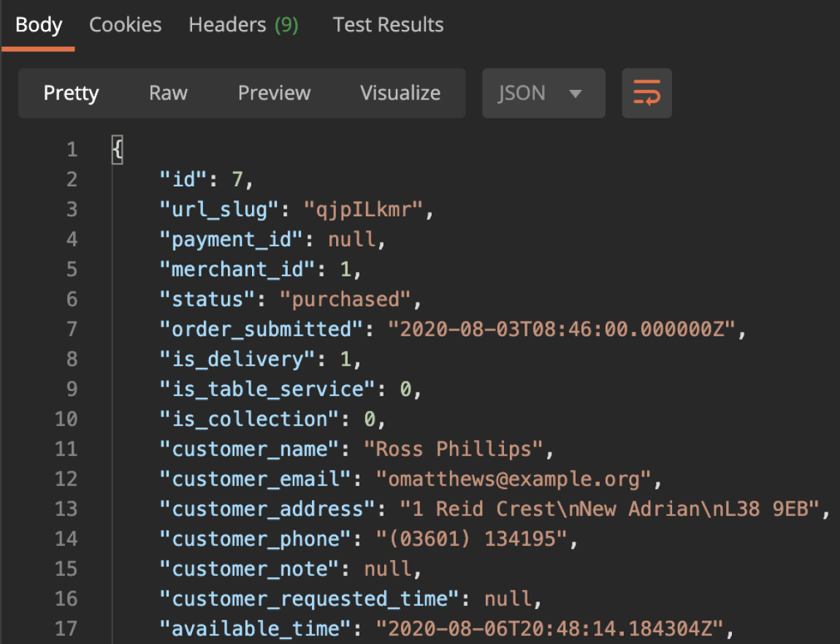Click the "(03601) 134195" phone value
The image size is (840, 644).
pos(471,539)
